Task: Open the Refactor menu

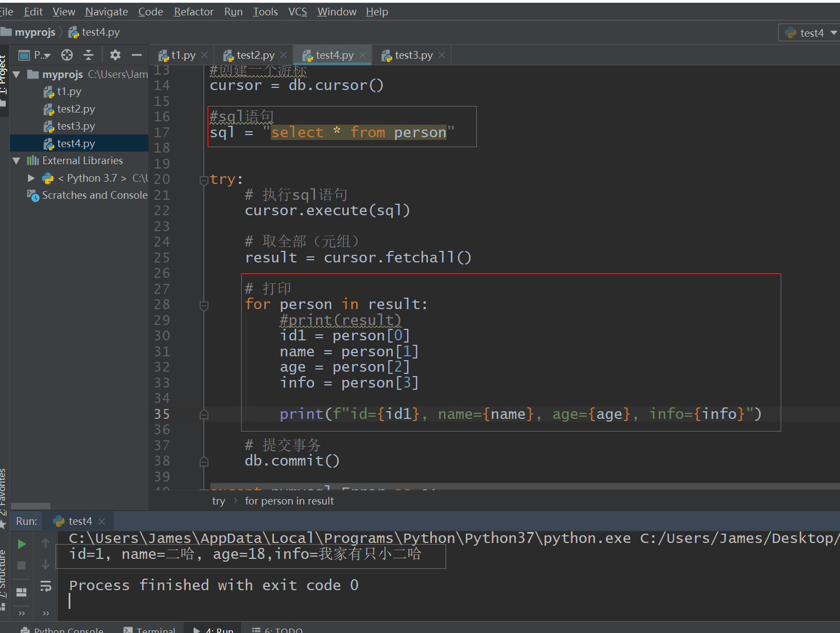Action: point(193,11)
